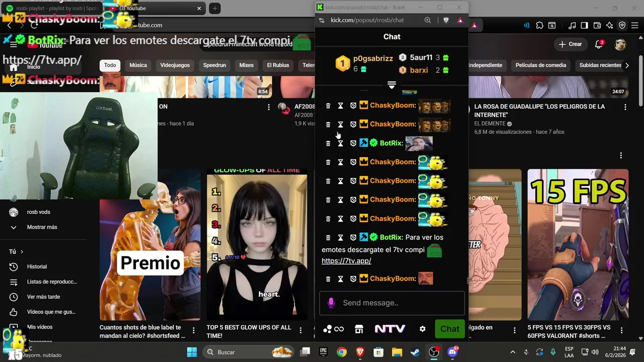Toggle Brave VPN shield icon
The image size is (644, 362).
(x=622, y=25)
